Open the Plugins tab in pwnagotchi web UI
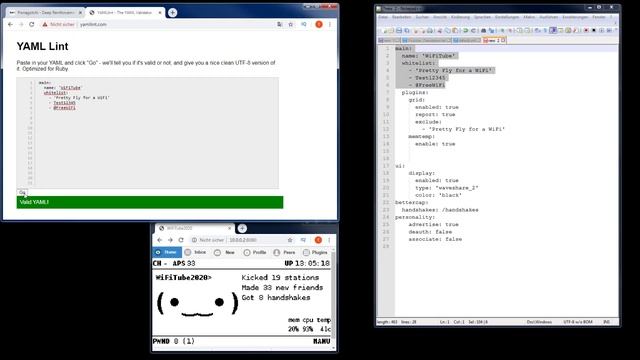The image size is (640, 360). point(315,252)
